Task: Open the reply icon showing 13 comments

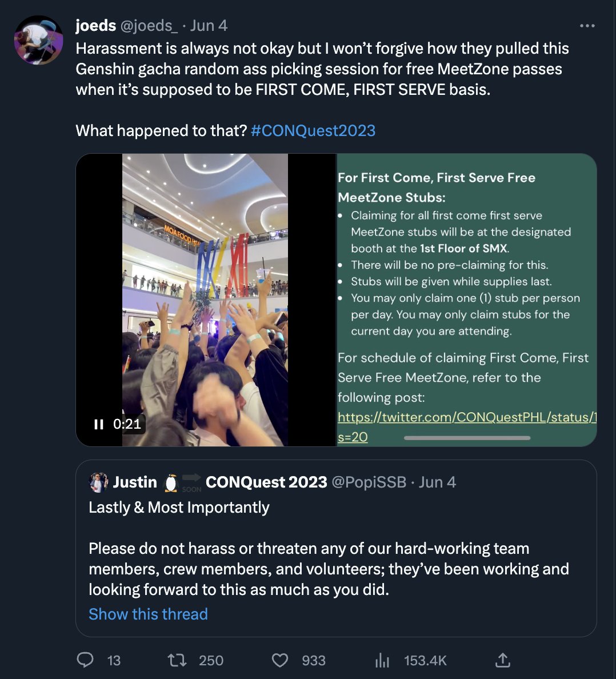Action: pos(85,660)
